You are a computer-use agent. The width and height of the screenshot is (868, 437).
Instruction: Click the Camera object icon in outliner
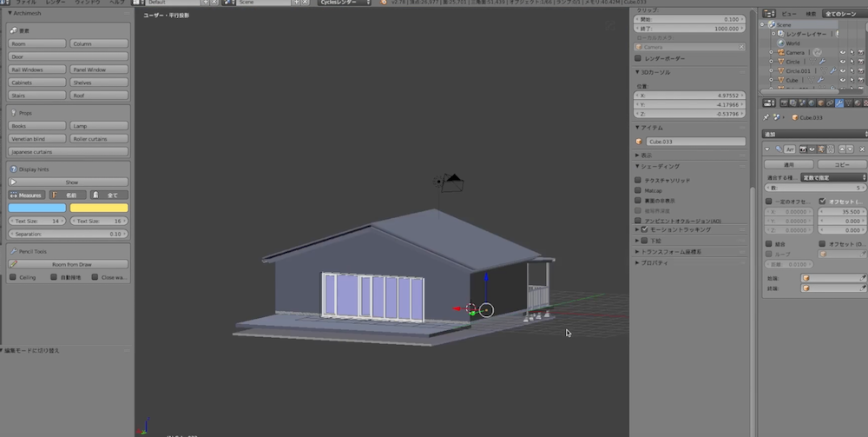click(x=780, y=53)
